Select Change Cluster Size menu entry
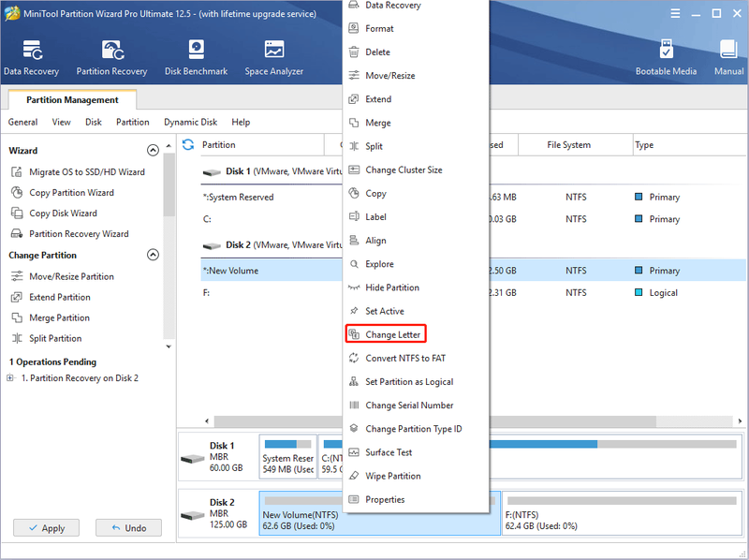The image size is (749, 560). tap(416, 169)
